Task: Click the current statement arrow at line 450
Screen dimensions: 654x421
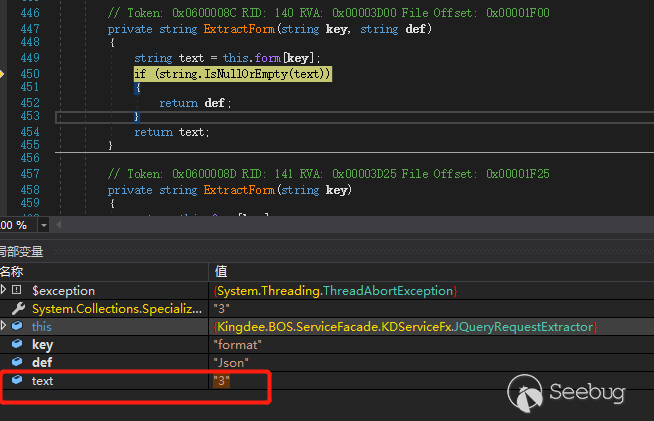Action: point(2,74)
